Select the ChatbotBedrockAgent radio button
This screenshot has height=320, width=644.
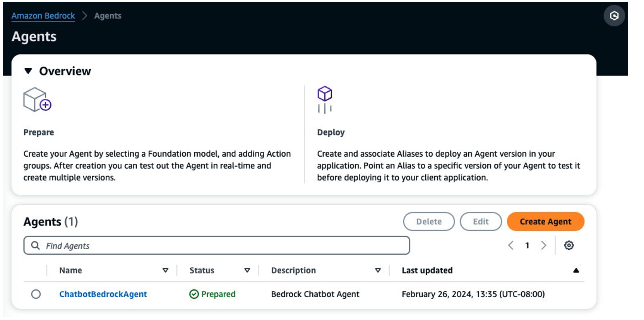pos(36,294)
